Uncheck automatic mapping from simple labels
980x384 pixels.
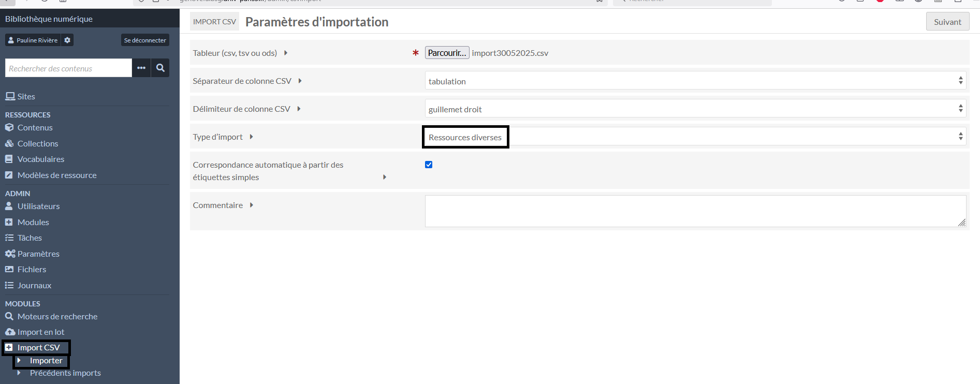[429, 165]
